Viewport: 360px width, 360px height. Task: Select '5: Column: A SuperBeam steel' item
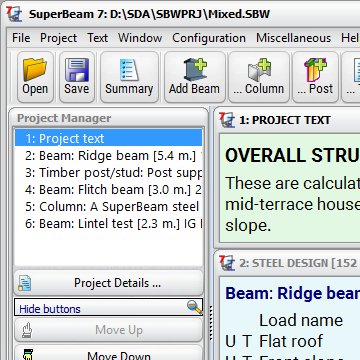108,207
